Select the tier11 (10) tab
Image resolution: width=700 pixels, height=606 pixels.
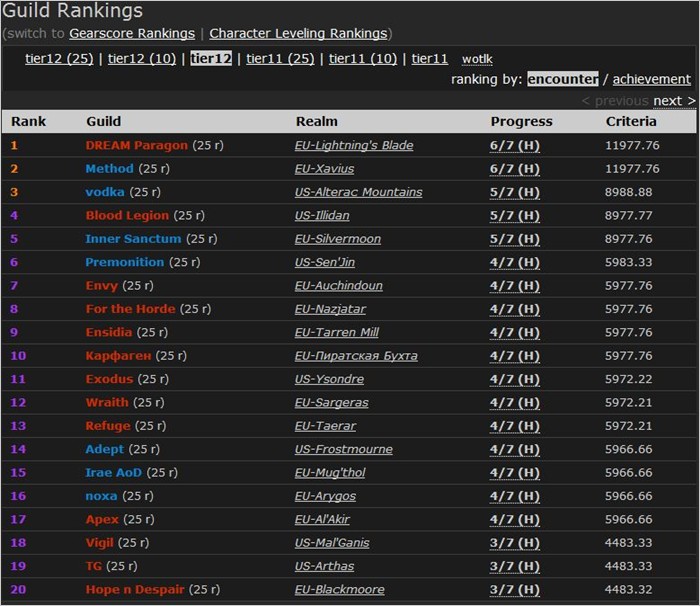click(363, 59)
